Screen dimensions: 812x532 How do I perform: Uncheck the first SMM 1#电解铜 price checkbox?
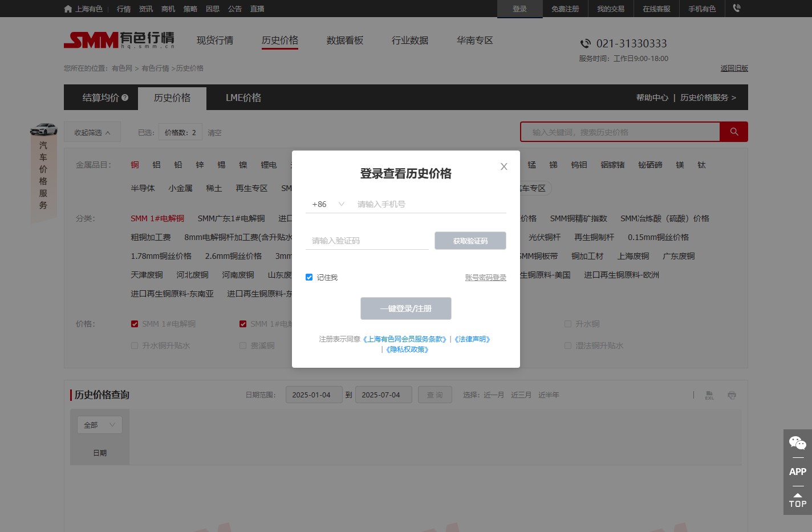[x=135, y=324]
